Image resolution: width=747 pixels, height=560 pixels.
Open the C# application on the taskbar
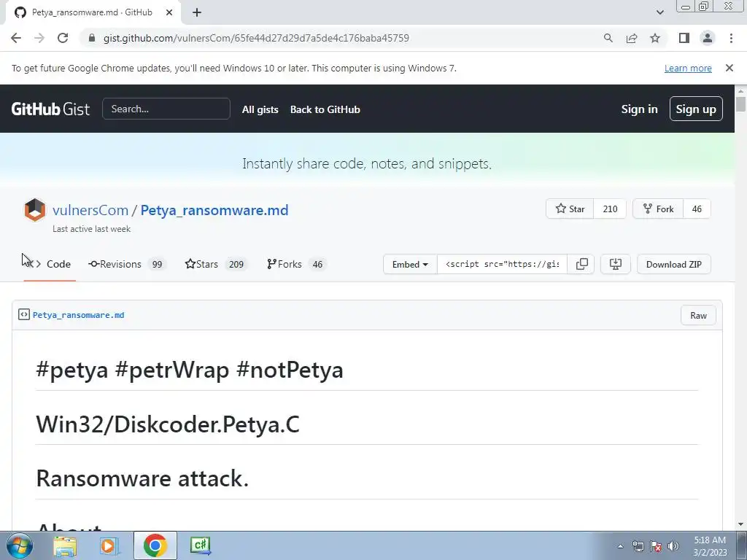[x=200, y=545]
